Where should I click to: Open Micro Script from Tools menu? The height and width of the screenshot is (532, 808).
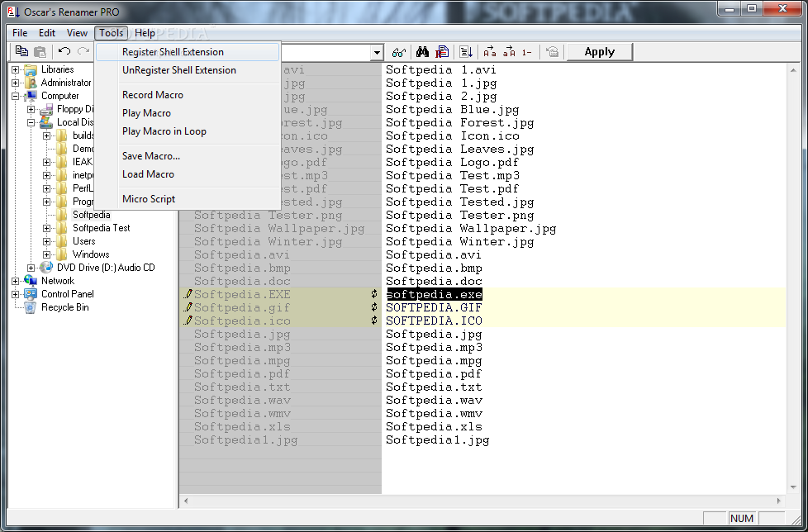click(188, 199)
